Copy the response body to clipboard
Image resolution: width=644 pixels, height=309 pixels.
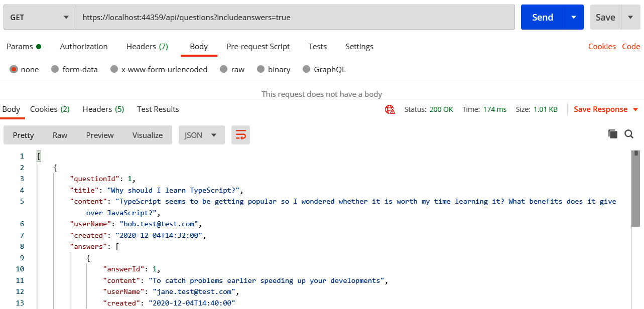click(613, 134)
